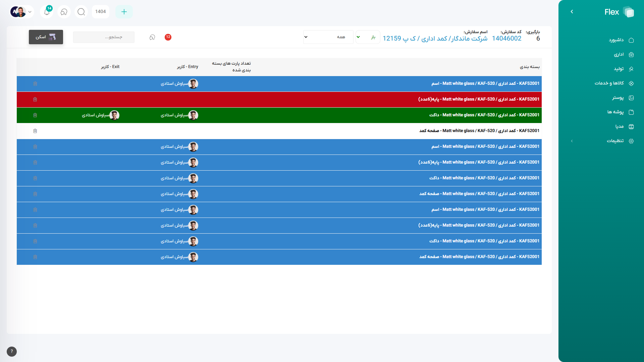
Task: Expand the user profile avatar menu
Action: (x=22, y=12)
